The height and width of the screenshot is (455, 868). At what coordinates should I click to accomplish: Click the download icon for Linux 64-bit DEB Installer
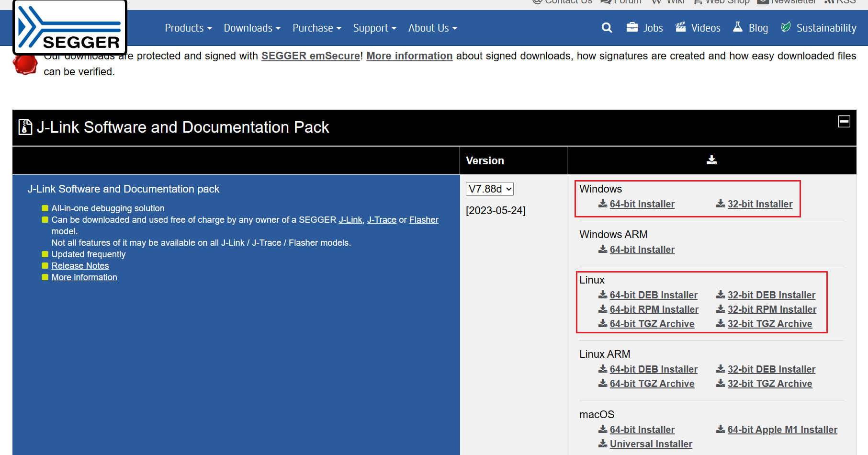click(603, 295)
